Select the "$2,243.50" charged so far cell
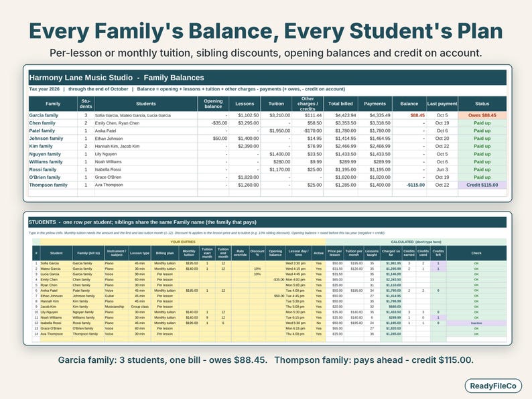This screenshot has width=532, height=399. point(391,280)
